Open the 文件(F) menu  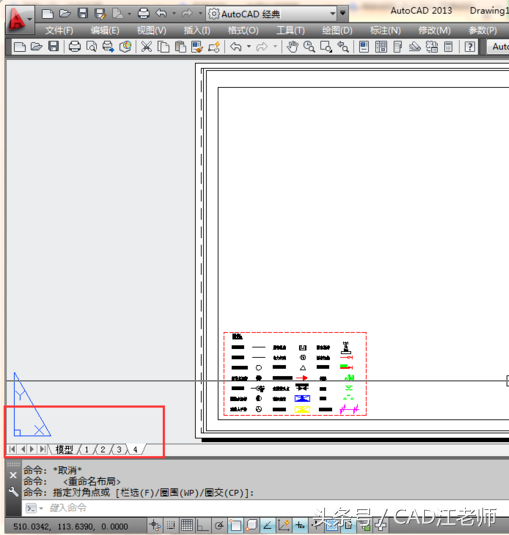59,31
